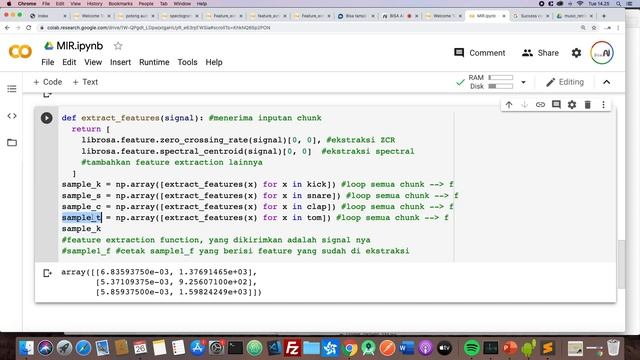Screen dimensions: 640x360
Task: Click the highlighted 'sample_t' variable
Action: click(81, 218)
